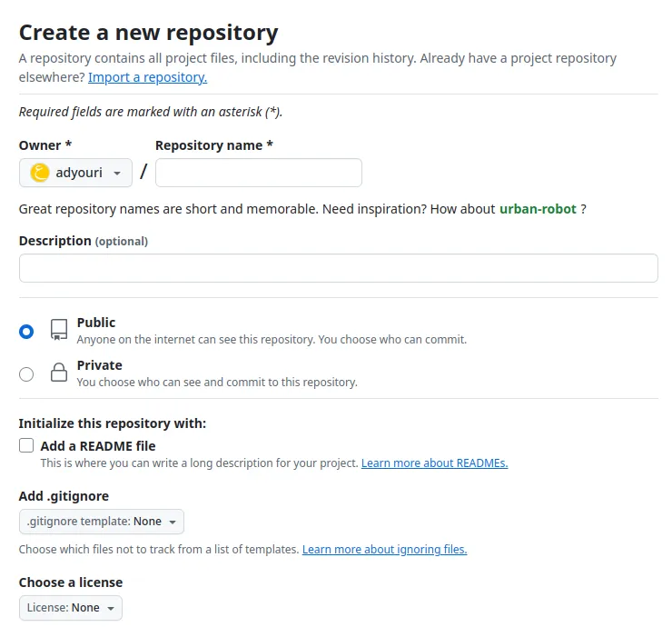Open Learn more about ignoring files link
This screenshot has width=672, height=627.
coord(384,550)
